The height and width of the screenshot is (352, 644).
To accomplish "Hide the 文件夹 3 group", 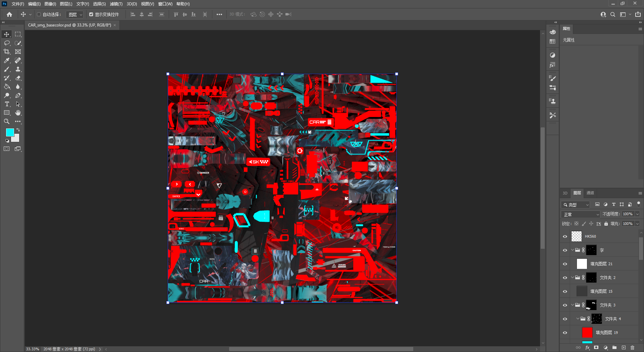I will coord(565,305).
